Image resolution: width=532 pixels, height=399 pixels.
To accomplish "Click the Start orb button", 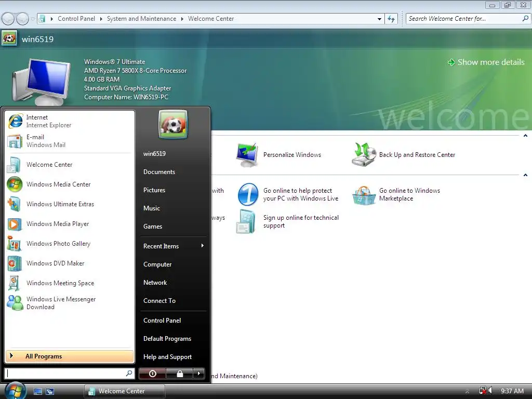I will (x=15, y=391).
